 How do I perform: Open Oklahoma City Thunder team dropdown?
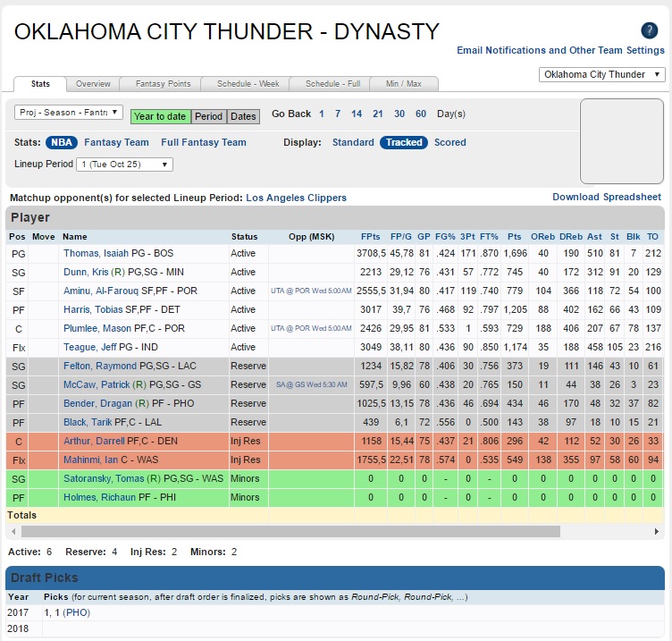click(x=601, y=74)
